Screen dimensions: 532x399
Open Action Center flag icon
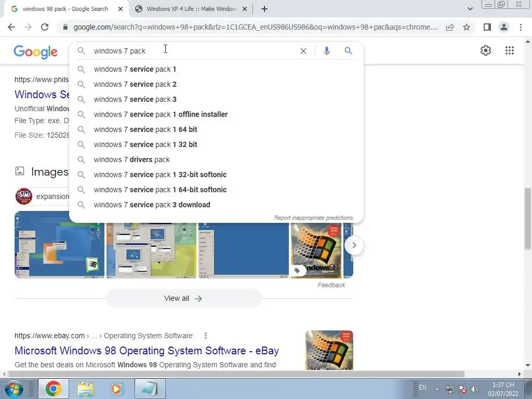(x=462, y=389)
